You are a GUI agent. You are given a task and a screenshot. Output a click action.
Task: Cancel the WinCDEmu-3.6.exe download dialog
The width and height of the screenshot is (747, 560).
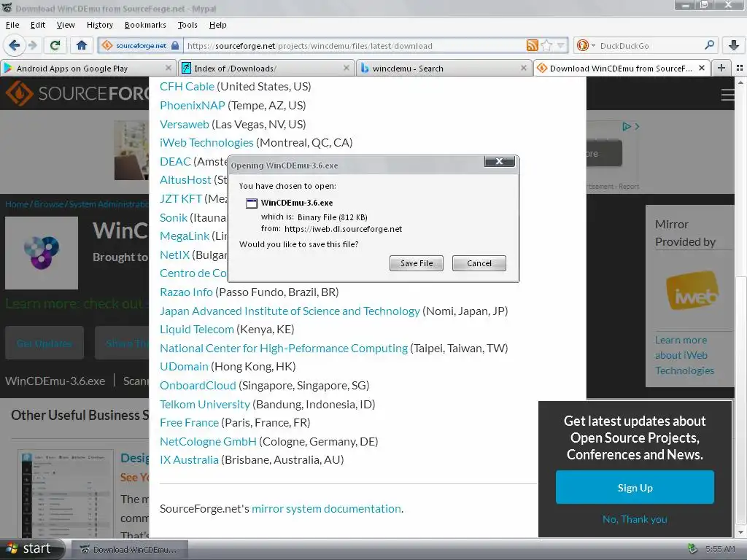click(x=479, y=262)
